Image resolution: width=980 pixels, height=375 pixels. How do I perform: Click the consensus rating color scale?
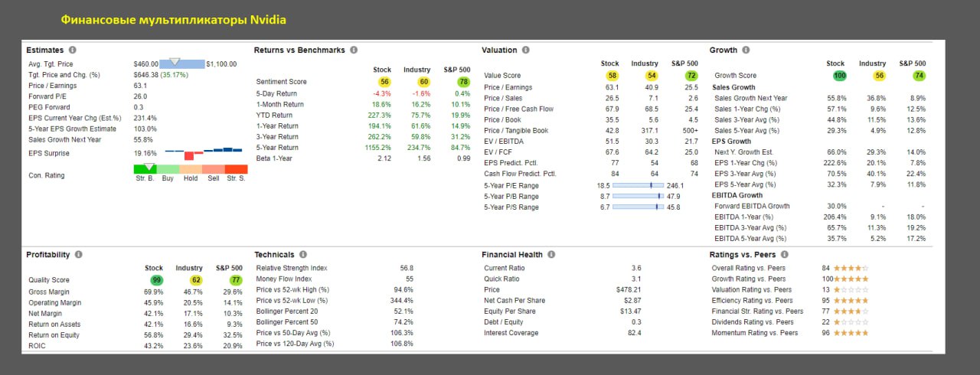191,169
